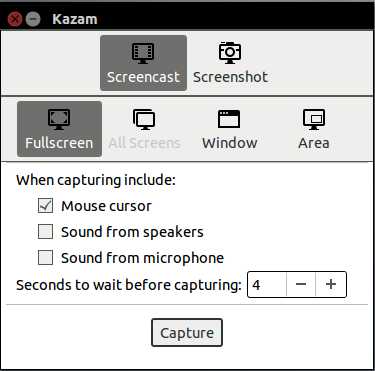This screenshot has width=375, height=371.
Task: Click the camera icon above Screenshot
Action: coord(230,53)
